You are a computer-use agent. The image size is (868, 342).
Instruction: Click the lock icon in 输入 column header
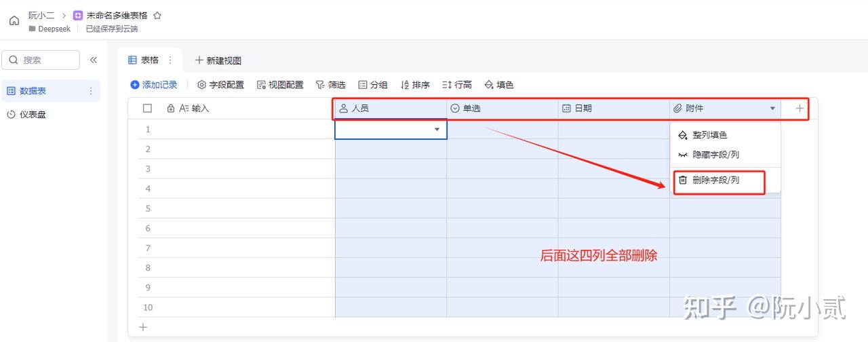point(171,109)
